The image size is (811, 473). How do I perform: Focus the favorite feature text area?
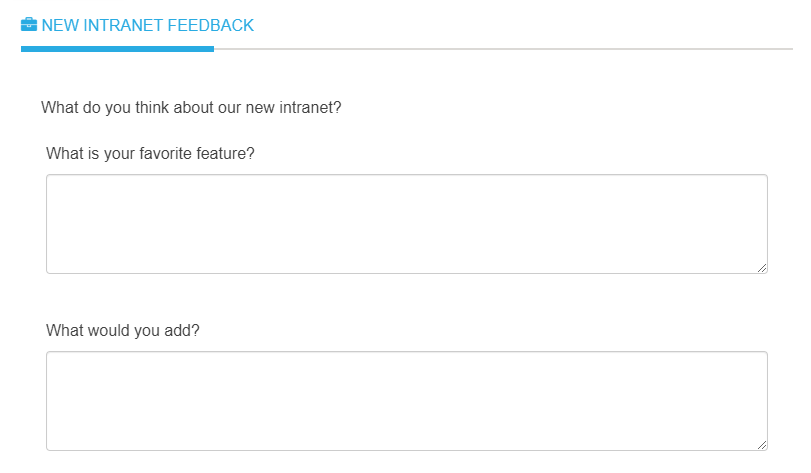click(406, 223)
